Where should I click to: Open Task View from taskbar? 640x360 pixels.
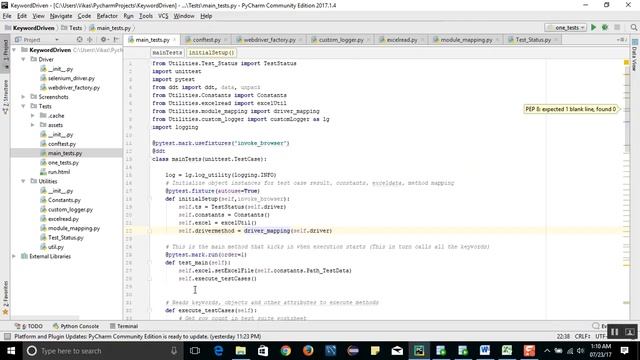pyautogui.click(x=195, y=351)
